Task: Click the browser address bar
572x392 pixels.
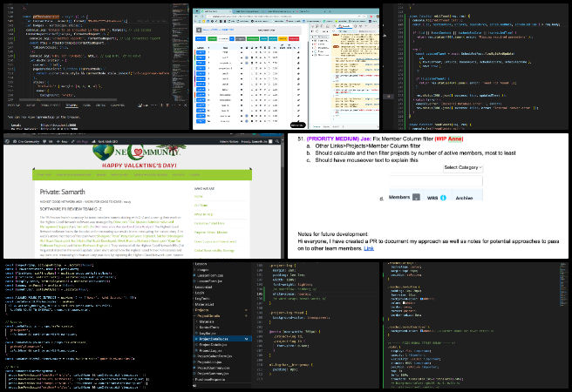Action: click(286, 17)
